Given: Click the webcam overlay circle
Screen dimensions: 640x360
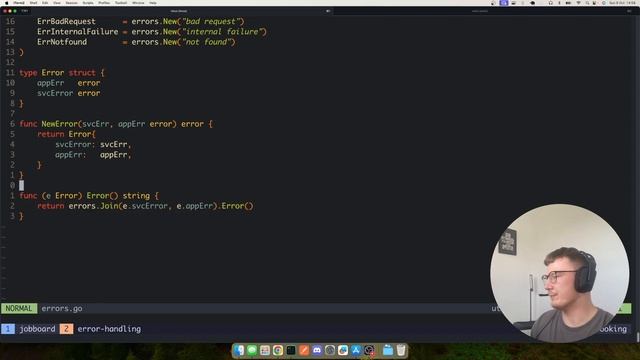Looking at the screenshot, I should [x=560, y=272].
